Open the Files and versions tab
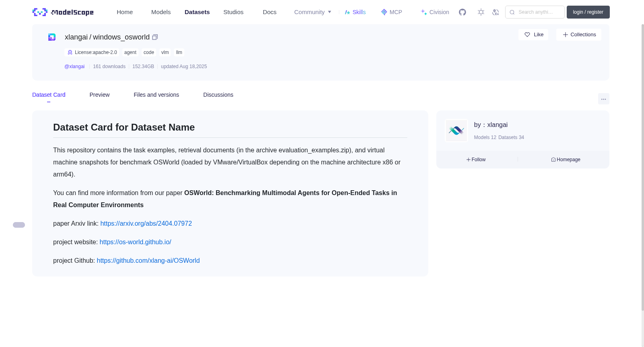Viewport: 644px width, 347px height. point(156,95)
